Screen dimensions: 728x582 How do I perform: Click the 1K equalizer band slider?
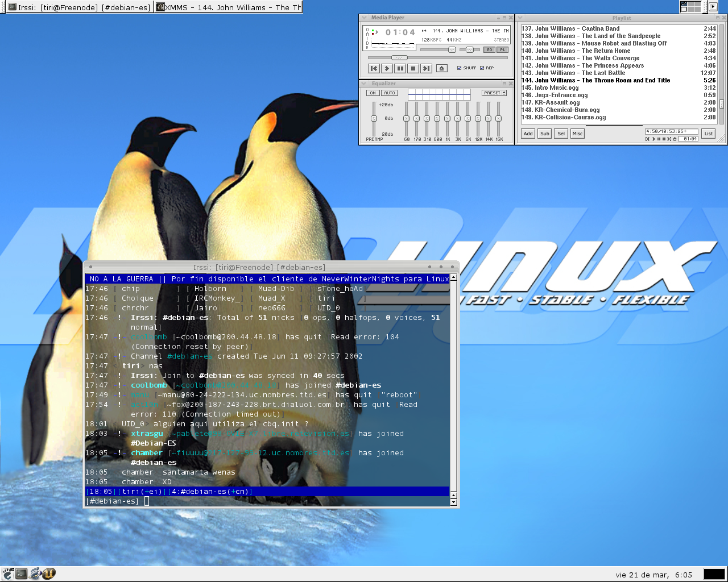447,118
